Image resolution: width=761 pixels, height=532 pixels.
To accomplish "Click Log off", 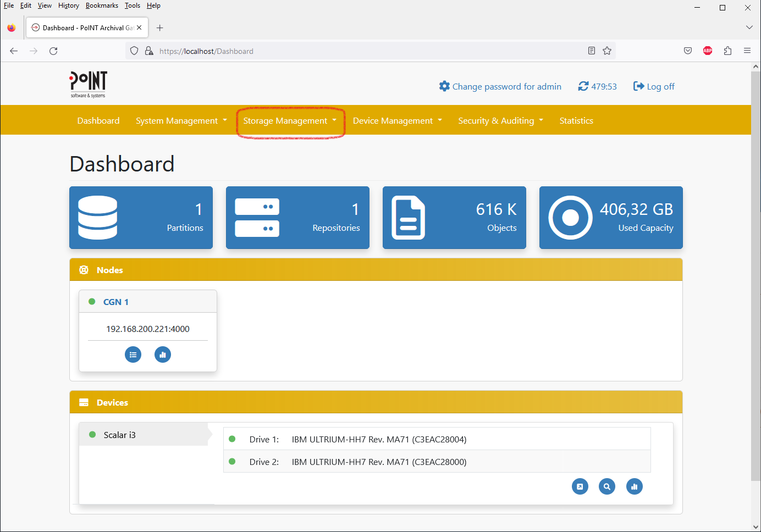I will click(x=653, y=86).
